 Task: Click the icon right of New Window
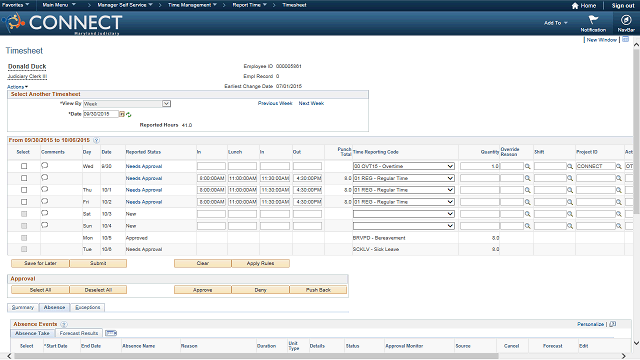point(625,40)
